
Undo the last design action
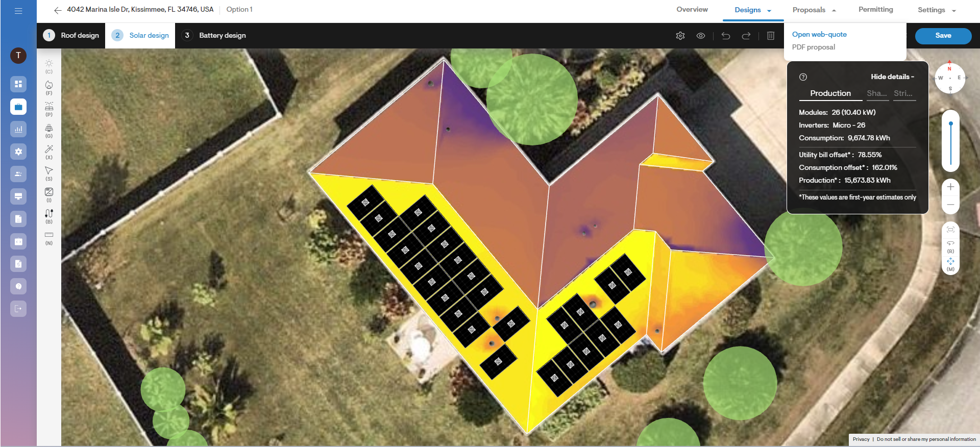(x=726, y=36)
